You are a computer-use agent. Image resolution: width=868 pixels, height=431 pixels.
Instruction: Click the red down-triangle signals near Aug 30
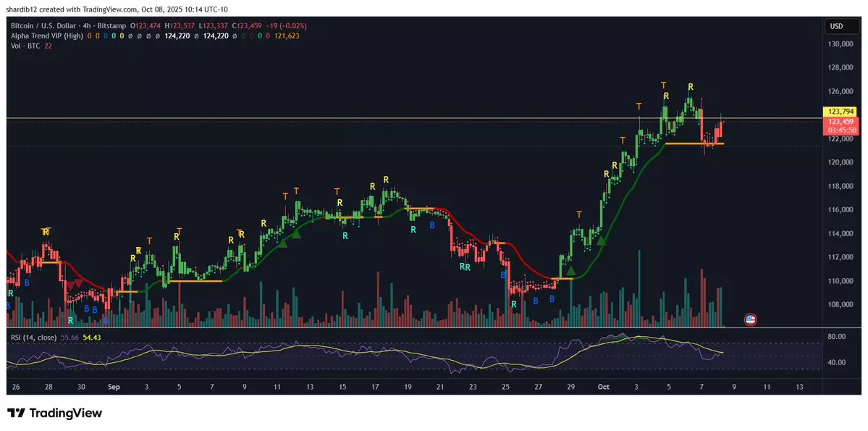[73, 284]
